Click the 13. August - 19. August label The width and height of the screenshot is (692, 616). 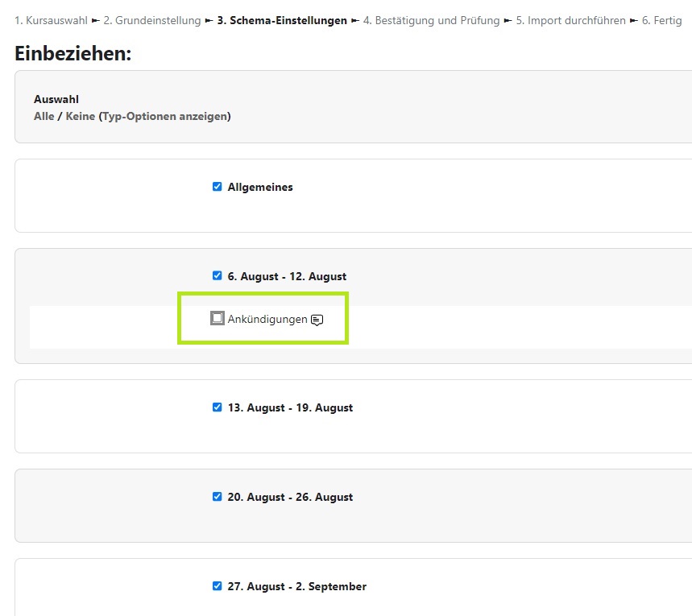(290, 407)
